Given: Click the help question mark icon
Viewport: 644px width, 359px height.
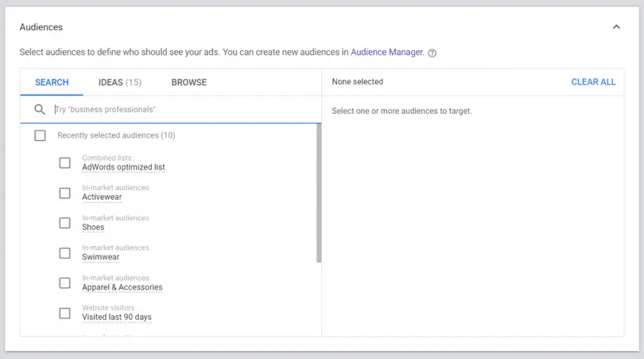Looking at the screenshot, I should (x=433, y=53).
